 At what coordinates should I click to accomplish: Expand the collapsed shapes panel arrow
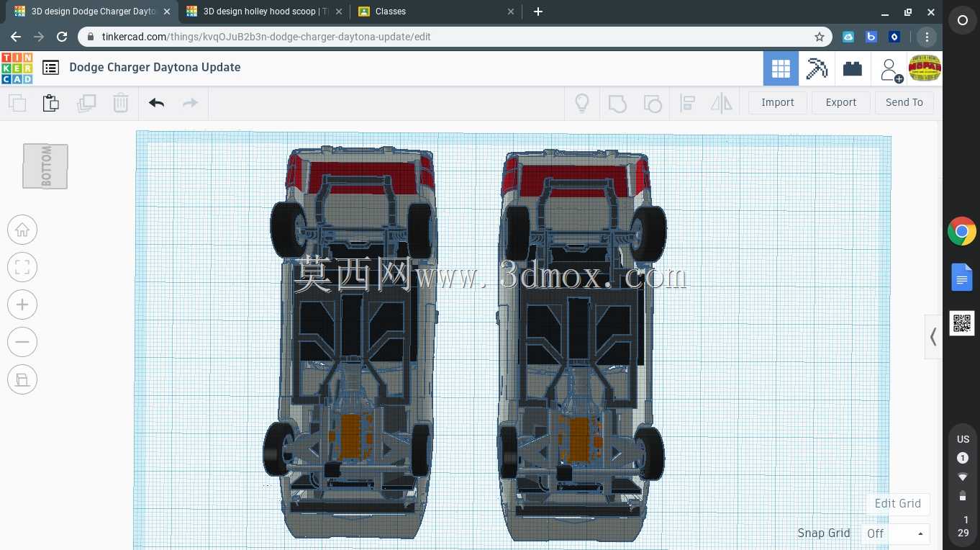(933, 336)
